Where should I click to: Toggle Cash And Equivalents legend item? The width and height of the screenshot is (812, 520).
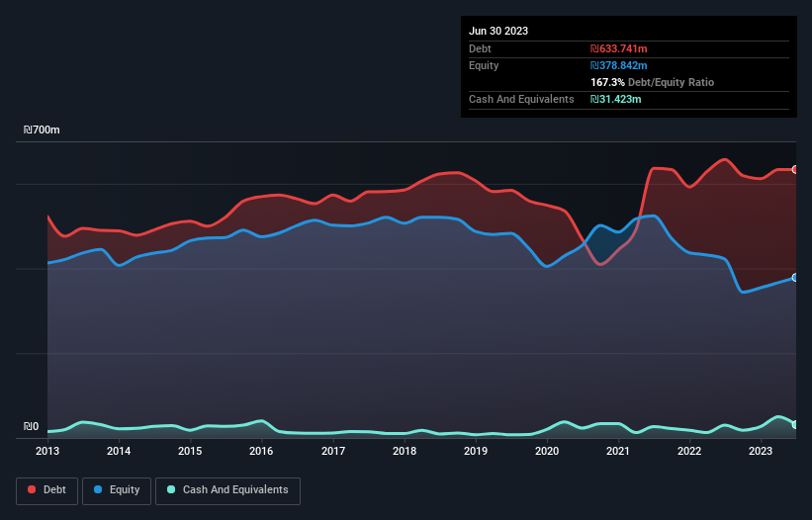tap(227, 490)
